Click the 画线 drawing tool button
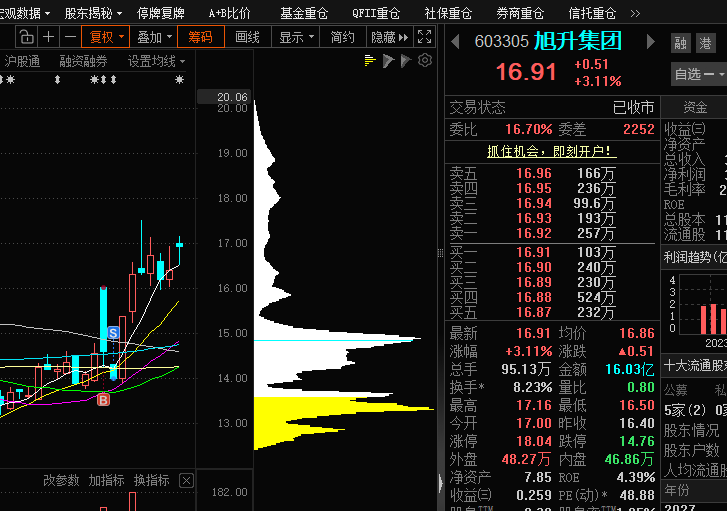This screenshot has width=727, height=511. [248, 37]
